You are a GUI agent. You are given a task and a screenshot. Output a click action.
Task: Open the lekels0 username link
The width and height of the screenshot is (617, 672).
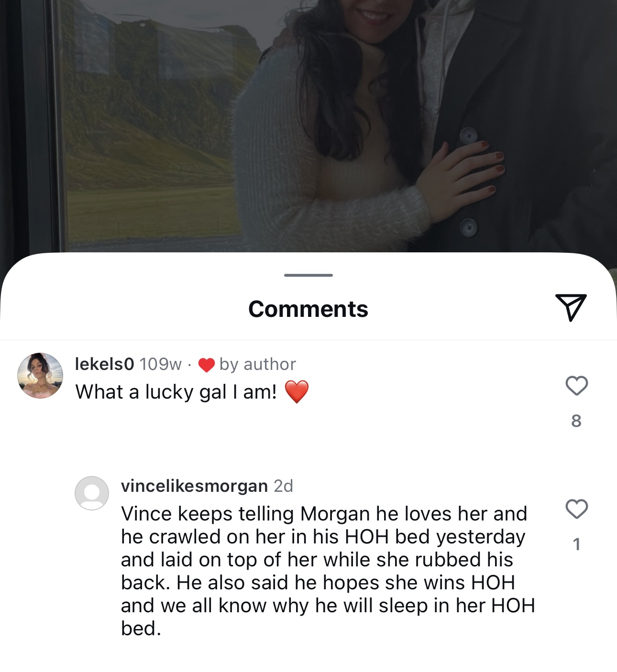tap(105, 364)
